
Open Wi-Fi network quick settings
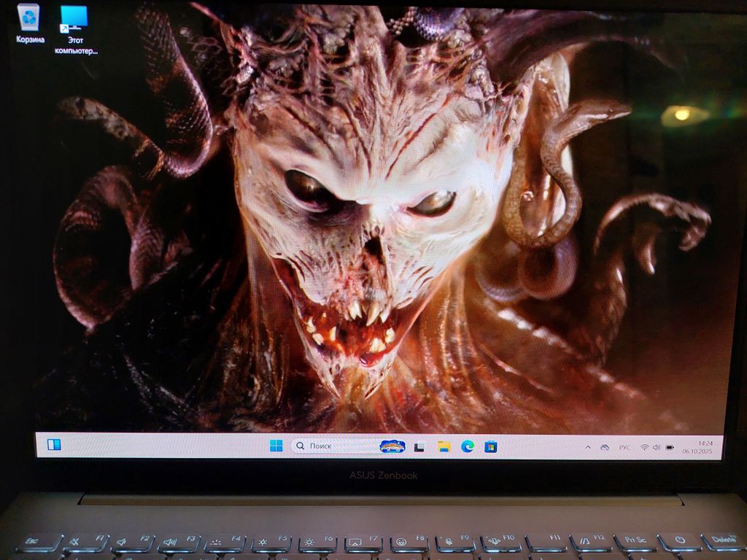click(644, 446)
